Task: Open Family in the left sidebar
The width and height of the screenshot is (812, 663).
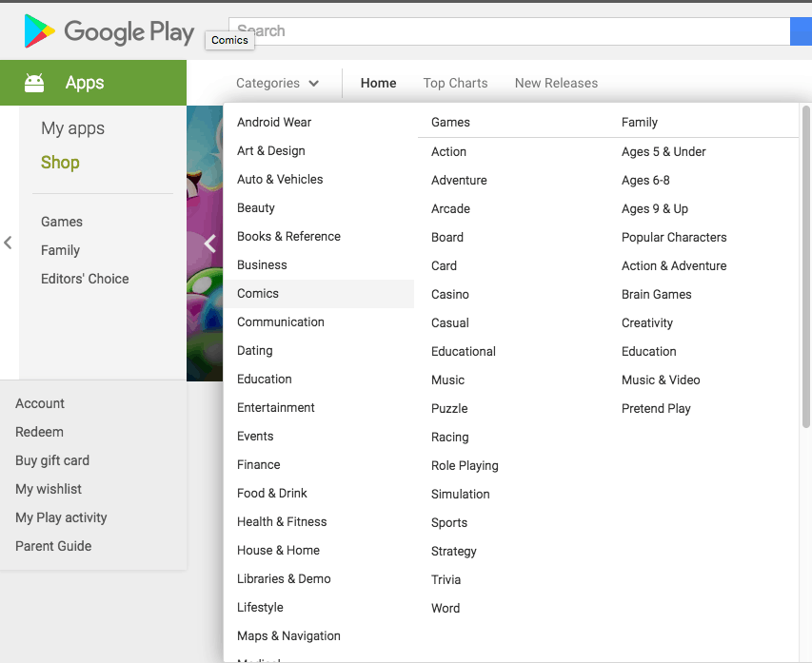Action: 60,250
